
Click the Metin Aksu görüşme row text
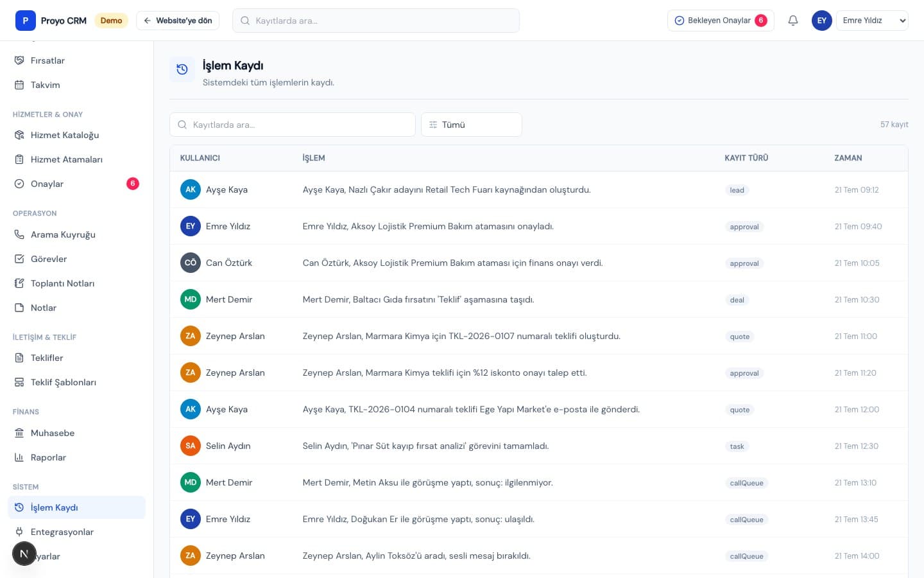click(428, 482)
